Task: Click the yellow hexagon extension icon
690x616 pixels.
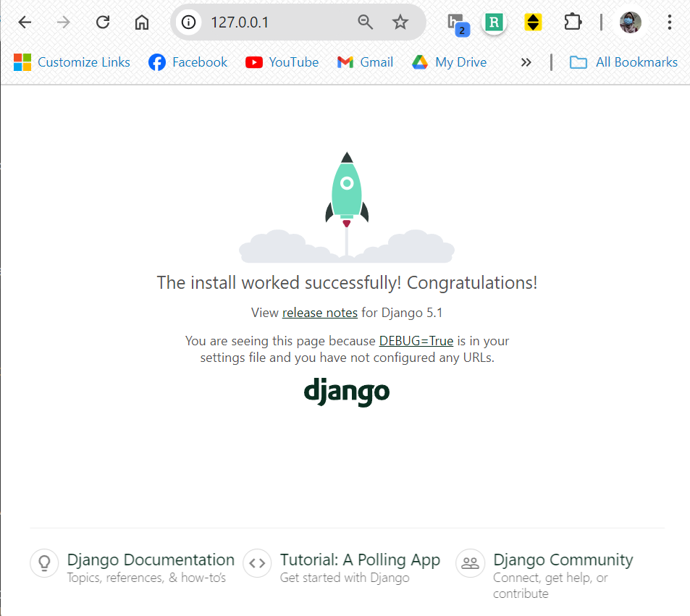Action: (x=534, y=22)
